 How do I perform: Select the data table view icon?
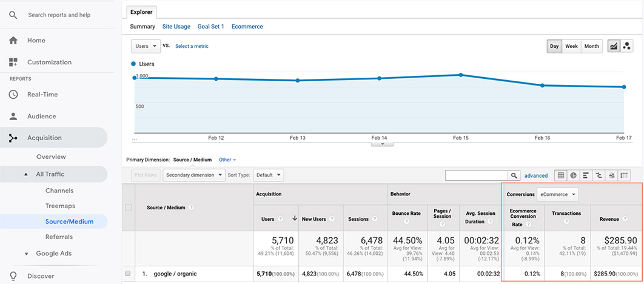560,175
